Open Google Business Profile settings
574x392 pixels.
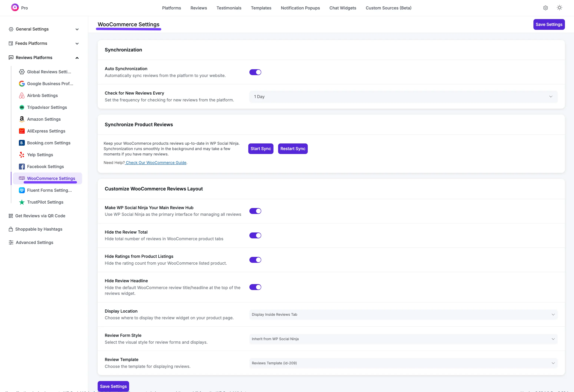point(50,84)
